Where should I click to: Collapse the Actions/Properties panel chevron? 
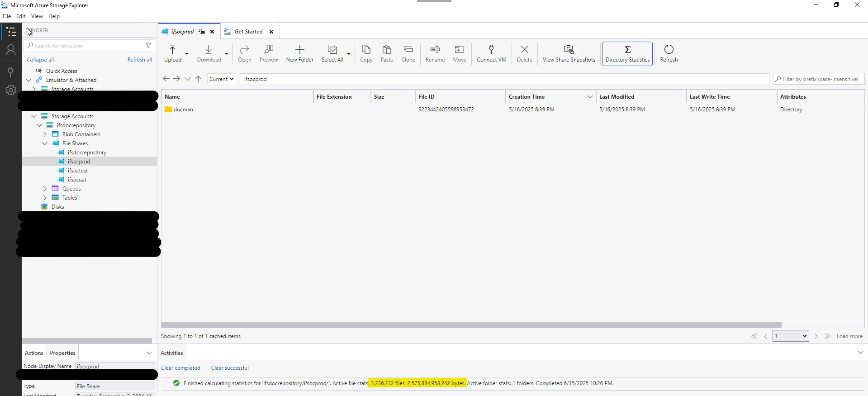point(149,353)
